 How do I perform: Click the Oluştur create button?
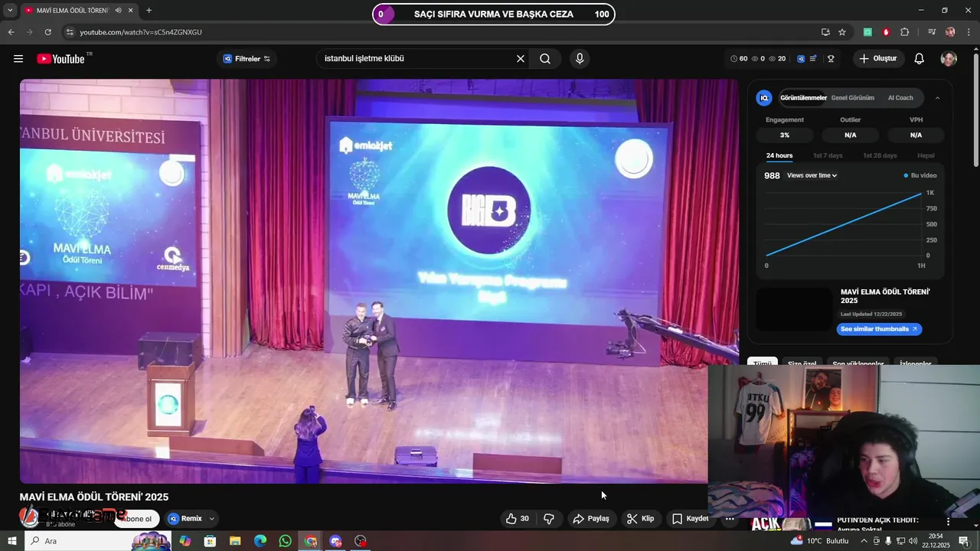878,59
